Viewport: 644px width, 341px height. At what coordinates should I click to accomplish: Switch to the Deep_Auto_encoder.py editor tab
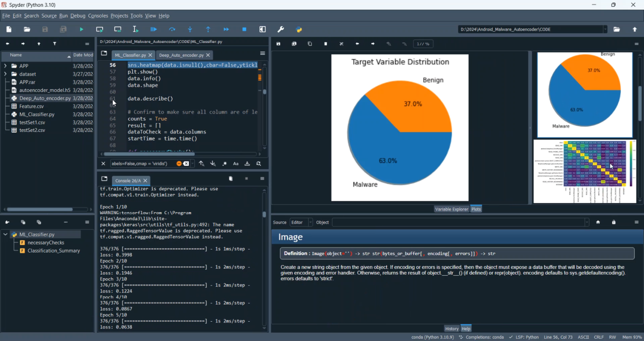[181, 55]
